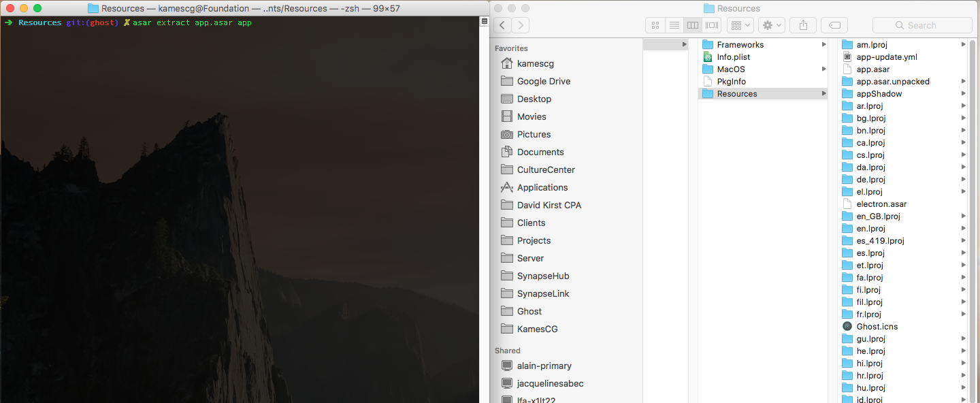Click Finder window title Resources icon
Viewport: 980px width, 403px height.
point(708,8)
